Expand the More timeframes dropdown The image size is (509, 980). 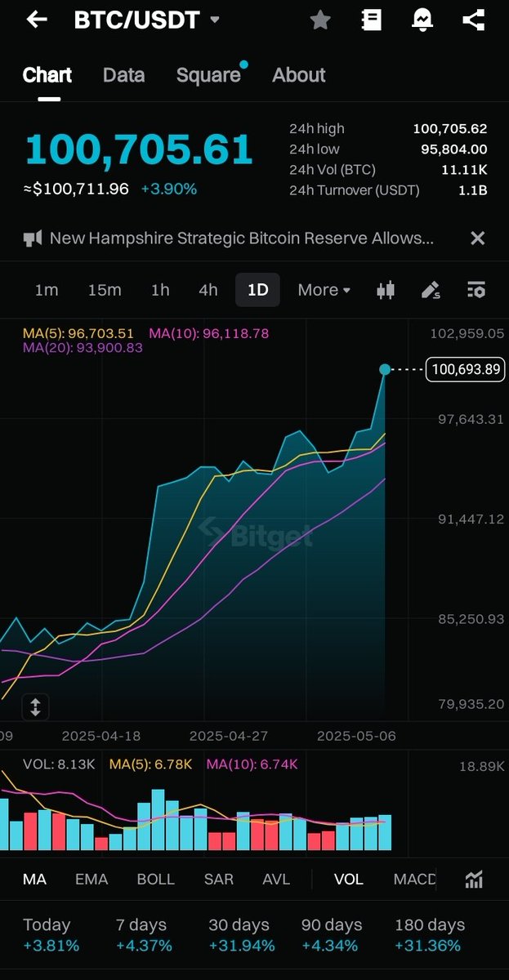pos(324,290)
